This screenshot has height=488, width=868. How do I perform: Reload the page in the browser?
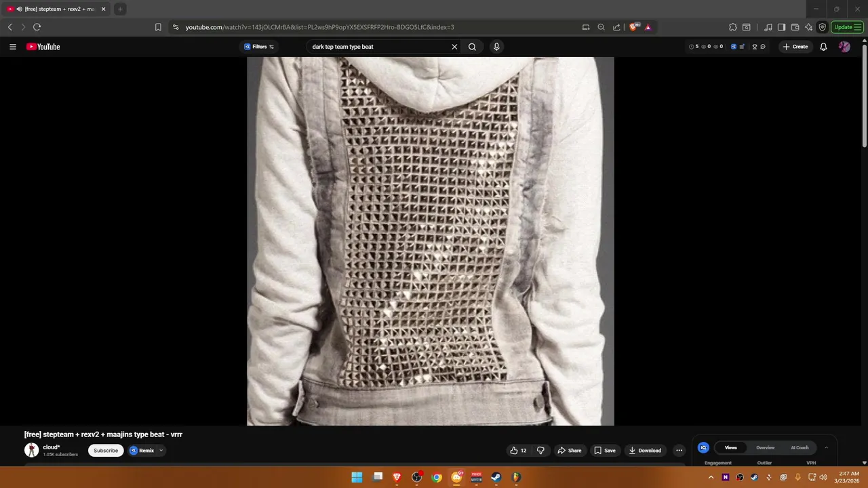37,27
